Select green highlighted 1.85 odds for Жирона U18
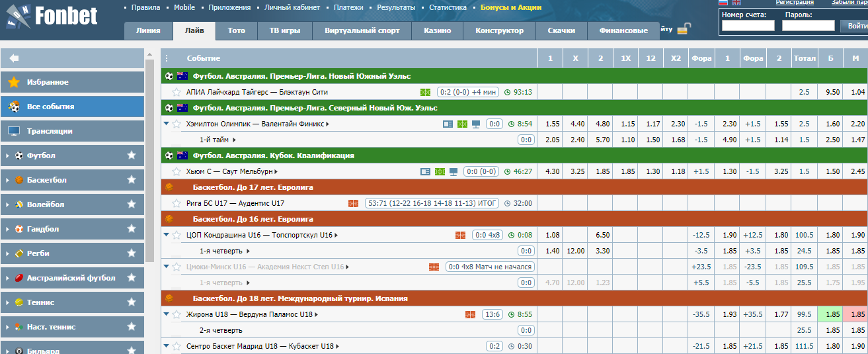868x354 pixels. pyautogui.click(x=830, y=314)
